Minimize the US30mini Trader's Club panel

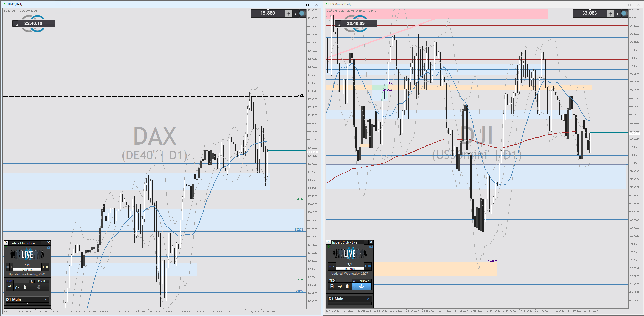[366, 242]
